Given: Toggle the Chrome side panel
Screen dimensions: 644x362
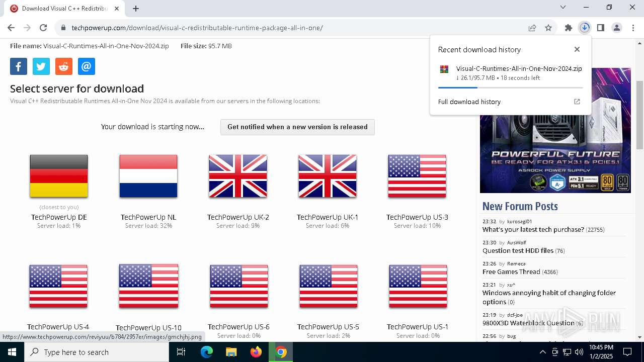Looking at the screenshot, I should click(601, 28).
